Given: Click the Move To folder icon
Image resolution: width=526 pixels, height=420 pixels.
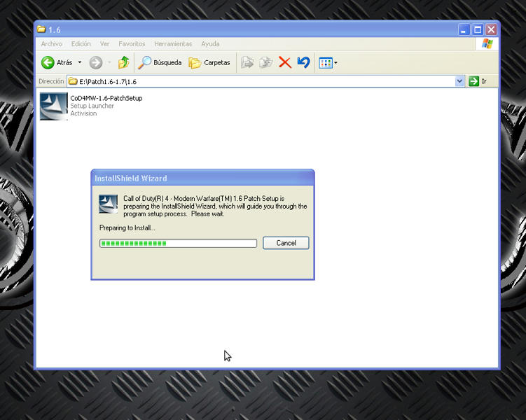Looking at the screenshot, I should (247, 63).
